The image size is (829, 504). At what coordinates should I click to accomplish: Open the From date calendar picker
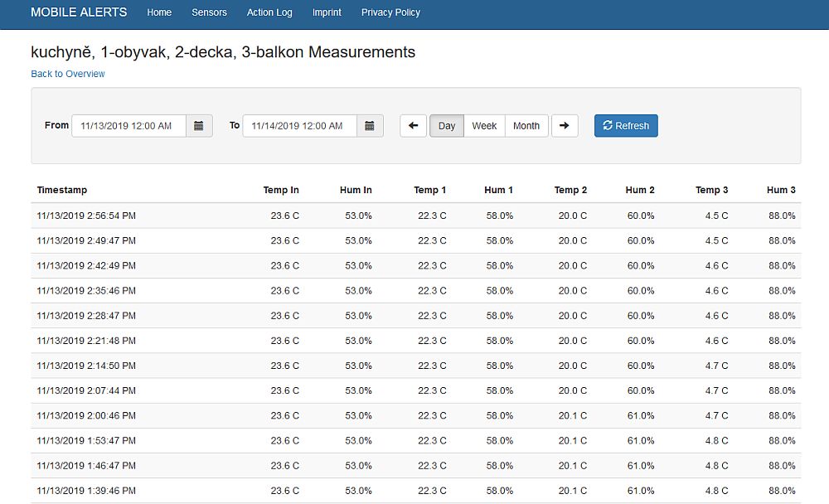(x=199, y=126)
